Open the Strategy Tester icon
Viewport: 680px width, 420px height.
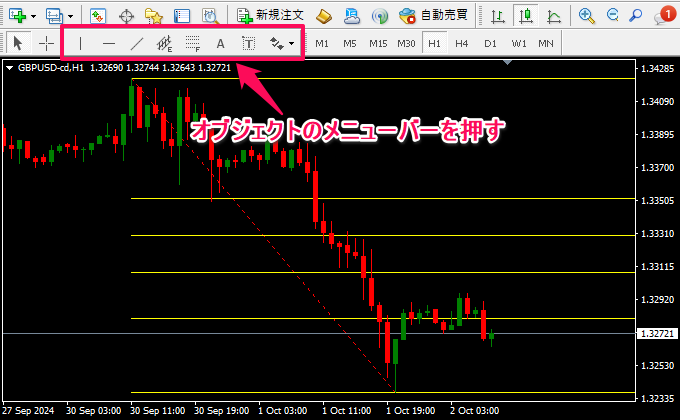[x=210, y=16]
